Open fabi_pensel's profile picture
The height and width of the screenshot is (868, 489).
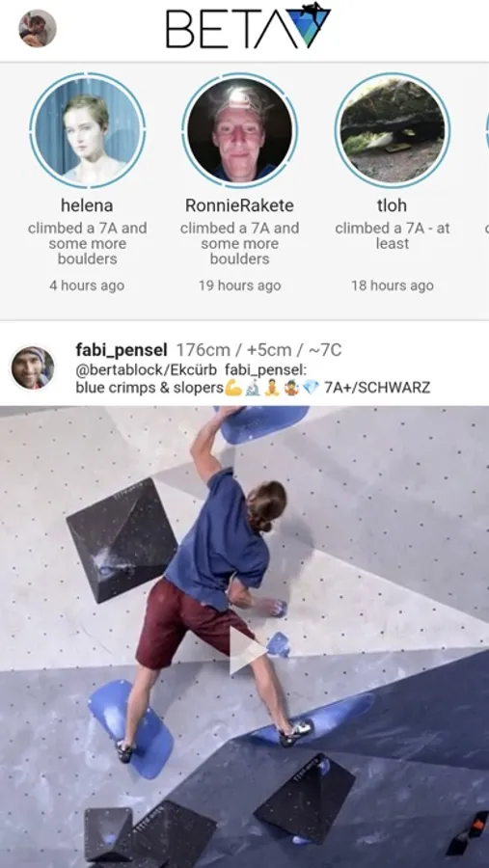click(33, 368)
